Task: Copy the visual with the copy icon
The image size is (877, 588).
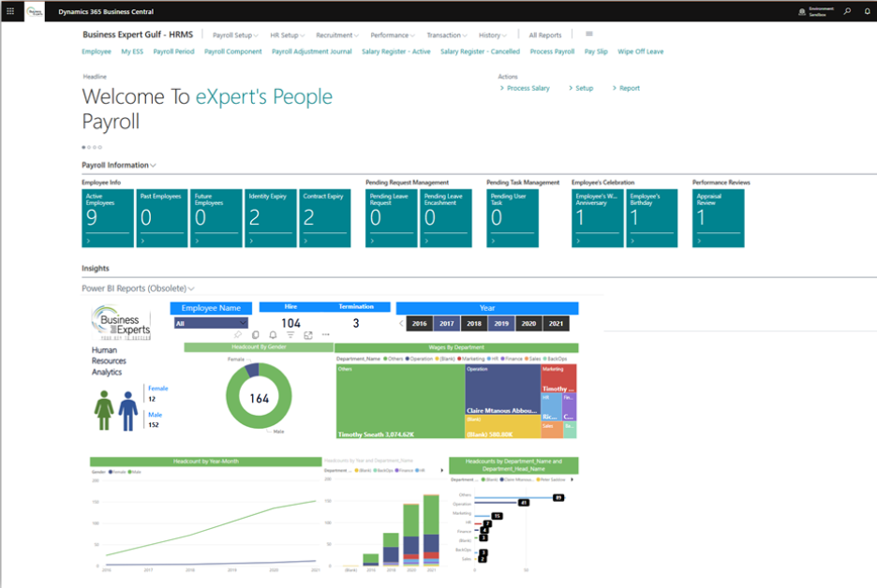Action: [x=256, y=335]
